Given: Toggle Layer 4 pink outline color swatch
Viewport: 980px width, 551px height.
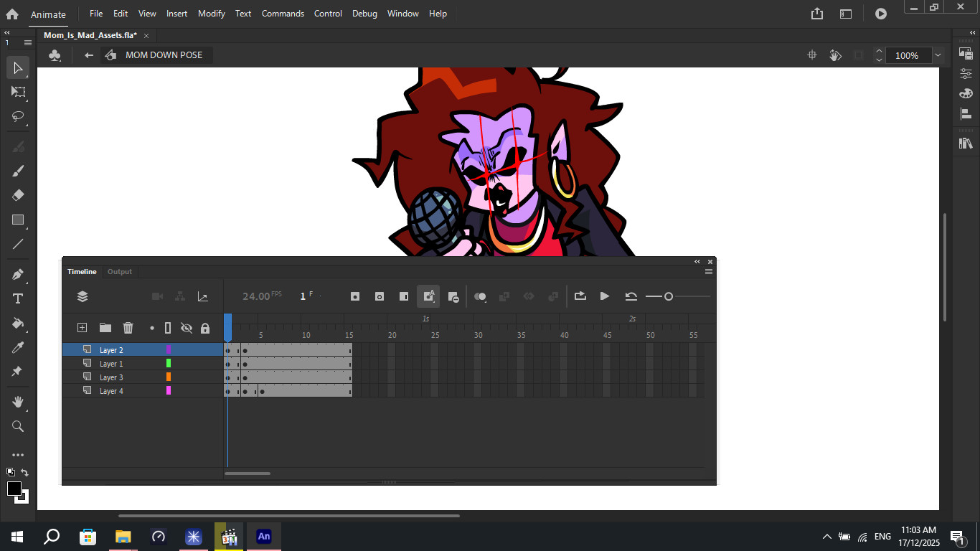Looking at the screenshot, I should (169, 390).
